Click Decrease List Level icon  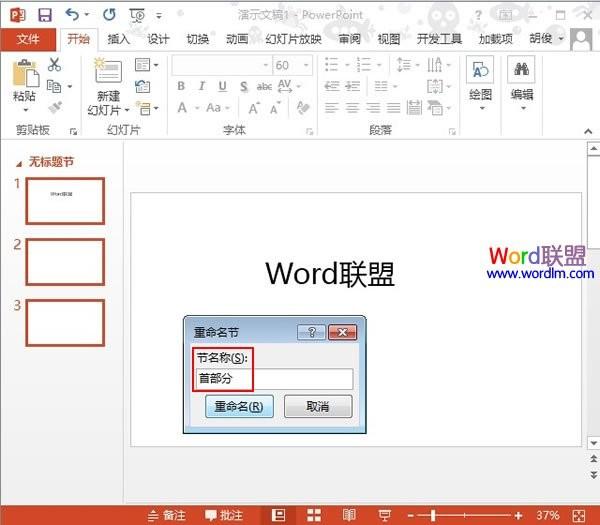click(331, 86)
